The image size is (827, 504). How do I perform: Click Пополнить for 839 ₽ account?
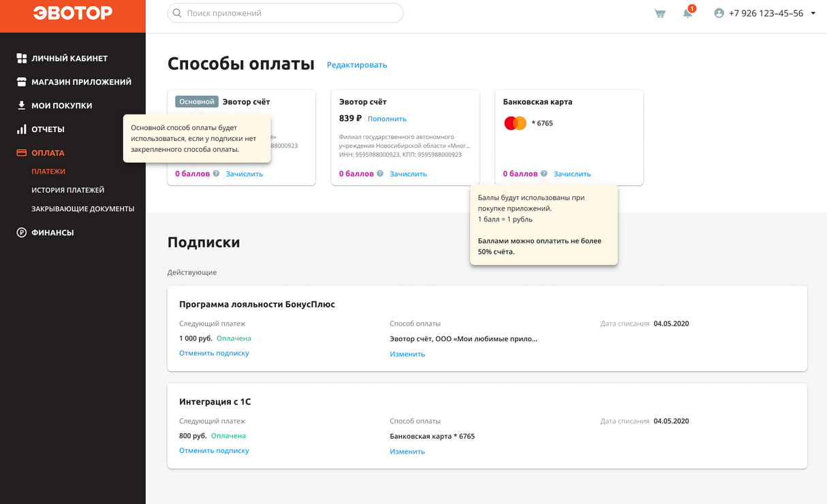(387, 119)
